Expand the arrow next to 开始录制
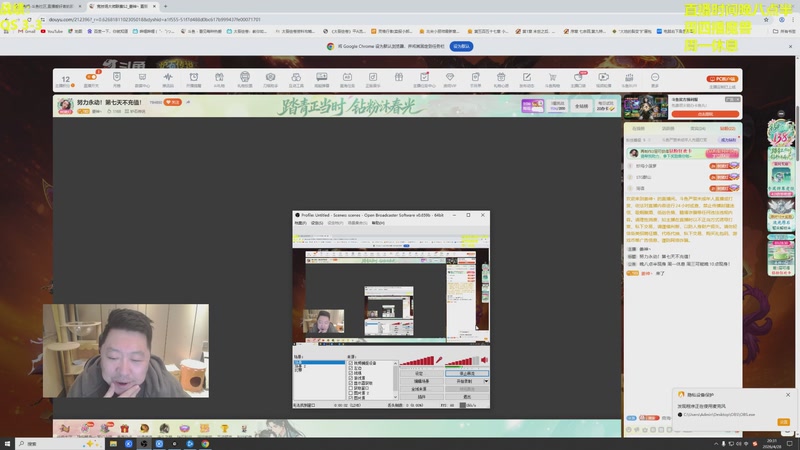Viewport: 800px width, 450px height. 486,381
